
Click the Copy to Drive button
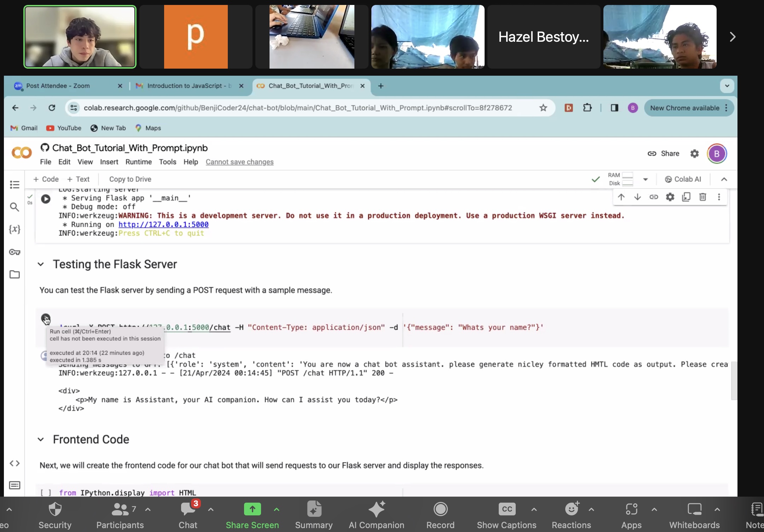[130, 179]
